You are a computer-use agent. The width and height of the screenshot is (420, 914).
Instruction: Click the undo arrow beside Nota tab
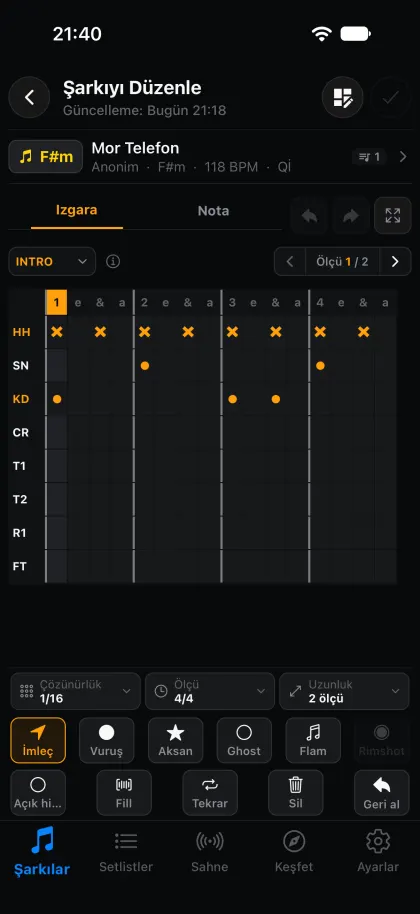tap(309, 216)
